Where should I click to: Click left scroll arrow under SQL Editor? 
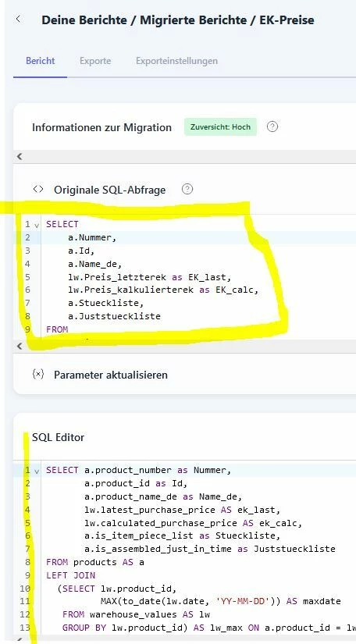(x=20, y=640)
